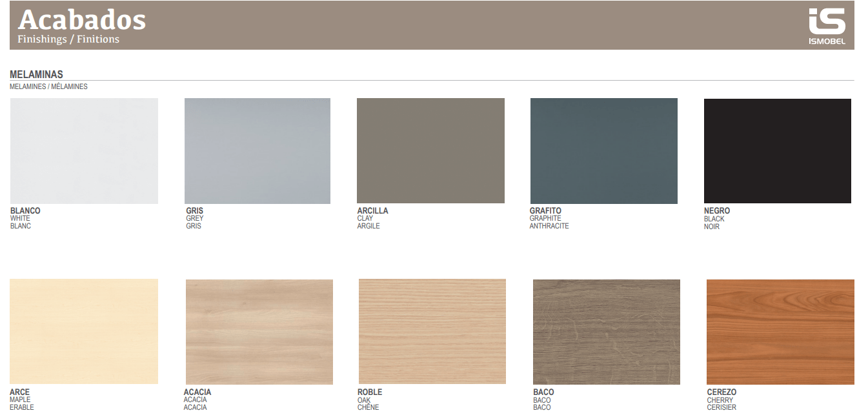Select the Blanco white melamine swatch
Viewport: 868px width, 415px height.
pyautogui.click(x=84, y=151)
